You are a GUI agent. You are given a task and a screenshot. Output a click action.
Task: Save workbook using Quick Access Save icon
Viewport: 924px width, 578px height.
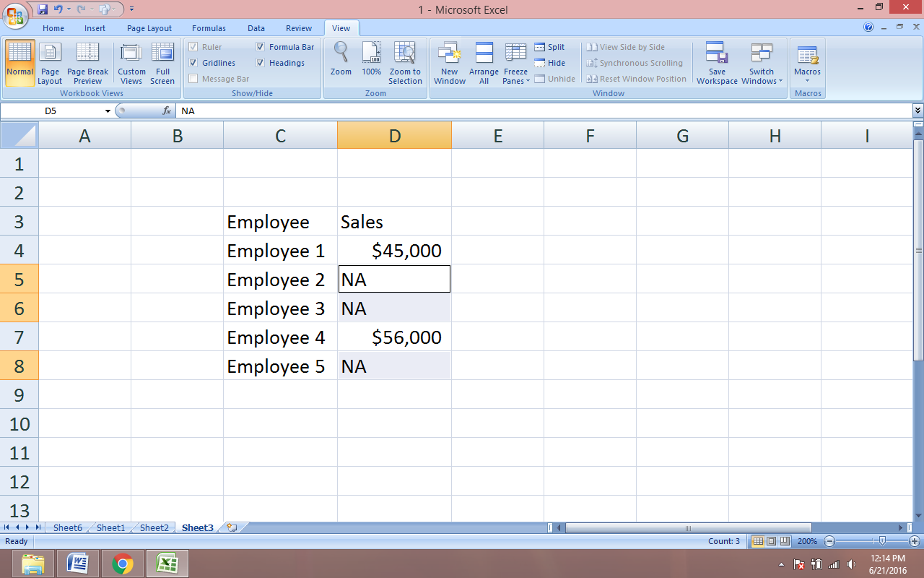pos(43,9)
